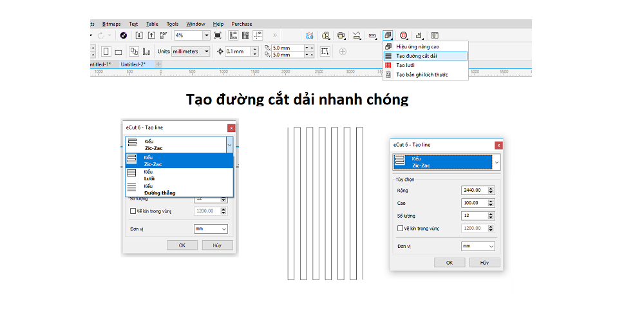Click the nudge distance spinner arrows
The image size is (644, 322).
(x=255, y=52)
